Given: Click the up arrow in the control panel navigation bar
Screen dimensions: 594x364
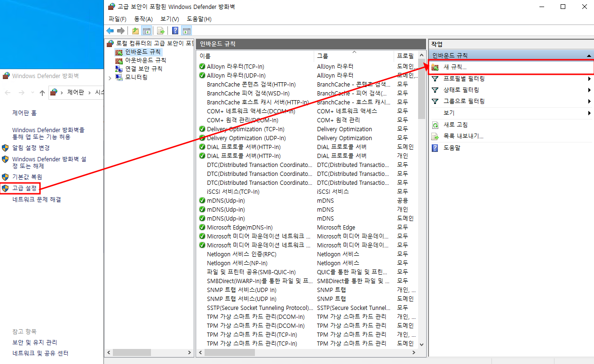Looking at the screenshot, I should tap(42, 93).
